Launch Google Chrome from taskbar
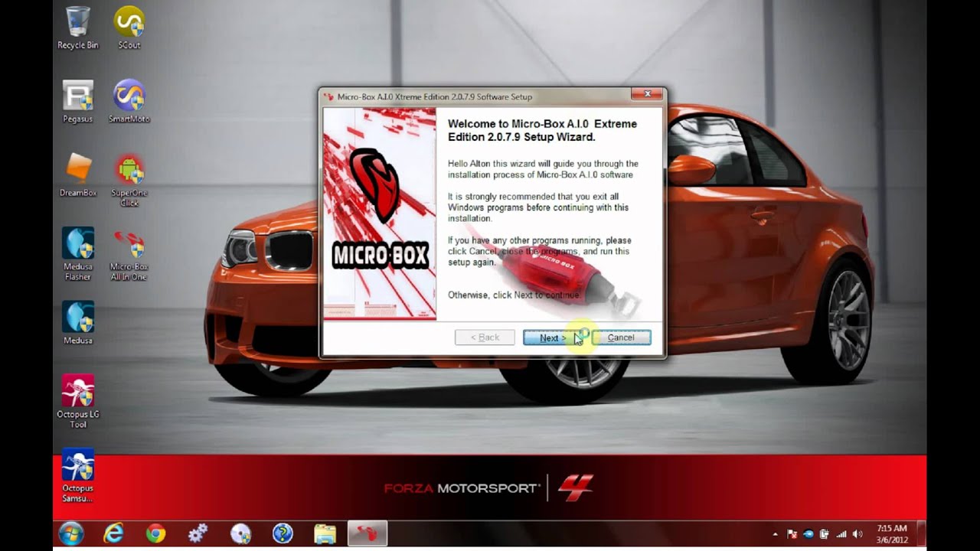This screenshot has height=551, width=980. [155, 533]
